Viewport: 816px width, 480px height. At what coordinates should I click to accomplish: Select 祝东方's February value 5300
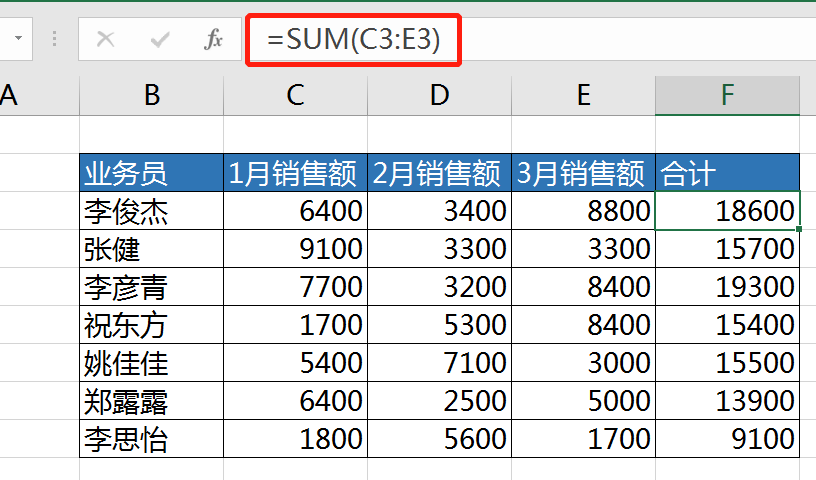[x=440, y=324]
